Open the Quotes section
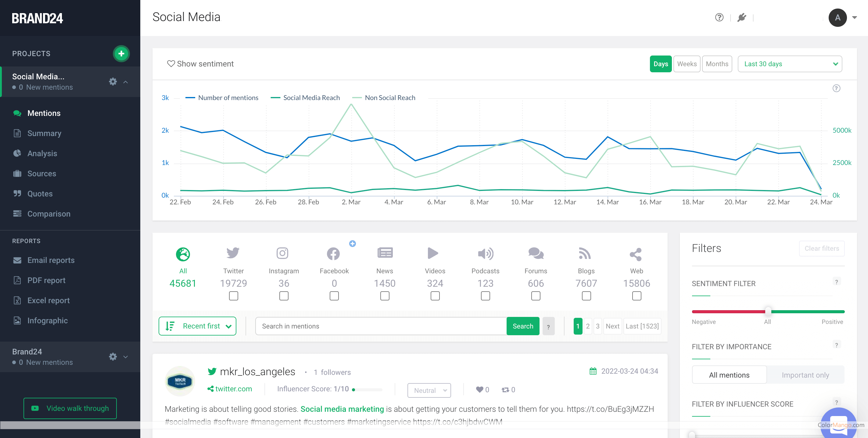Screen dimensions: 868x438 click(x=39, y=193)
